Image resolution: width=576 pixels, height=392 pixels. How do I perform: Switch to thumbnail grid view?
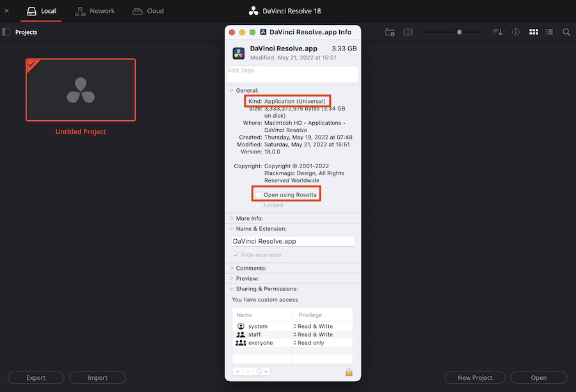tap(533, 32)
